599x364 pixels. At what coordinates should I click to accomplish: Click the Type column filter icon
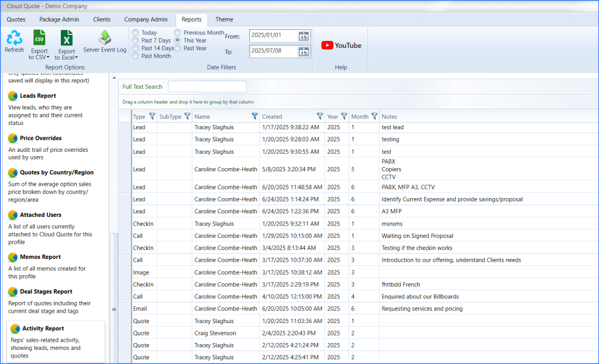click(x=152, y=116)
